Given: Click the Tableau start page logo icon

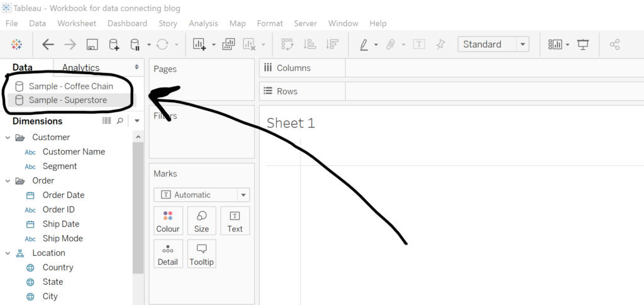Looking at the screenshot, I should (x=17, y=44).
